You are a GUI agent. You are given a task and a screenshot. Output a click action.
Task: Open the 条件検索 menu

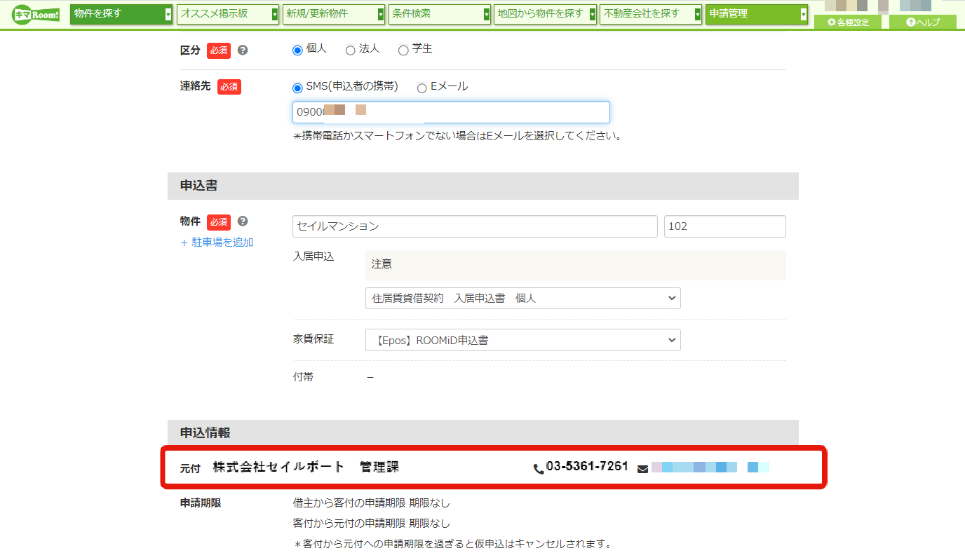point(440,14)
